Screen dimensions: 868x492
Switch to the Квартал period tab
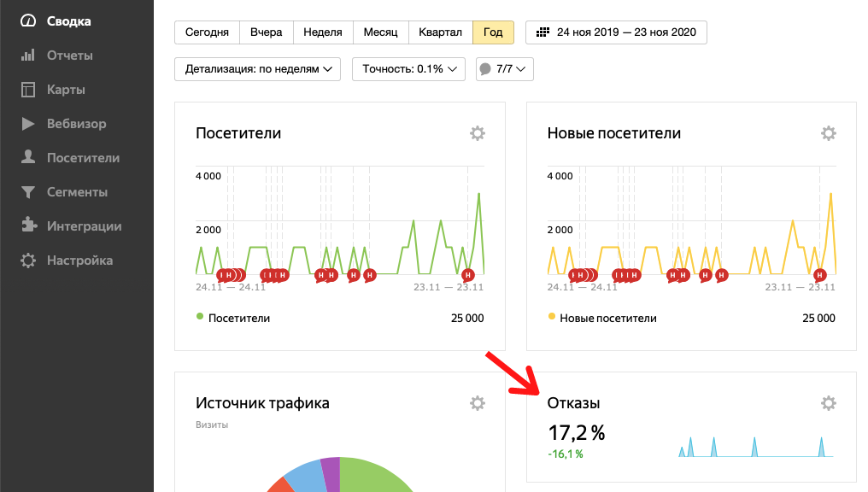(440, 32)
